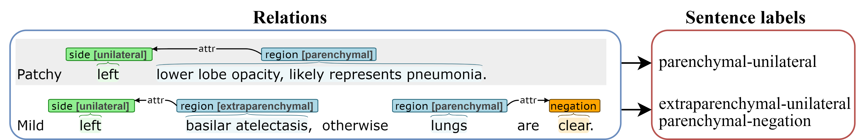Select the region [parenchymal] tag above "lungs"
868x140 pixels.
click(x=449, y=106)
